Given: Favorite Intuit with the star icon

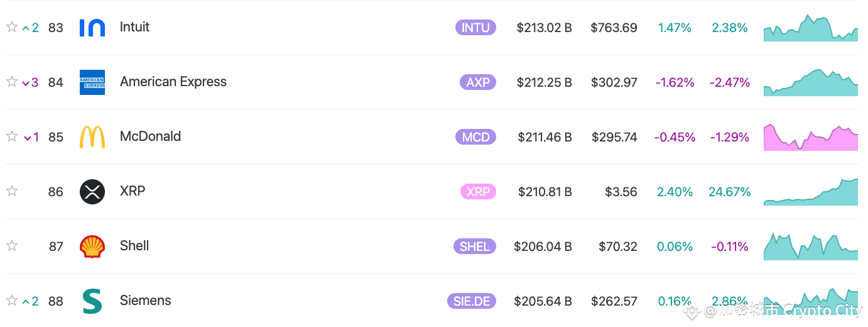Looking at the screenshot, I should [x=11, y=27].
